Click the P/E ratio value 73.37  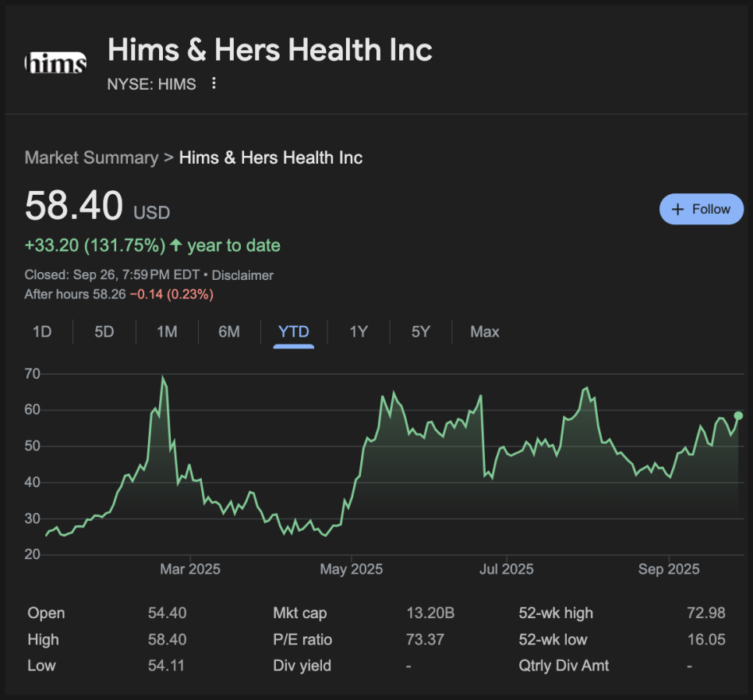coord(425,639)
